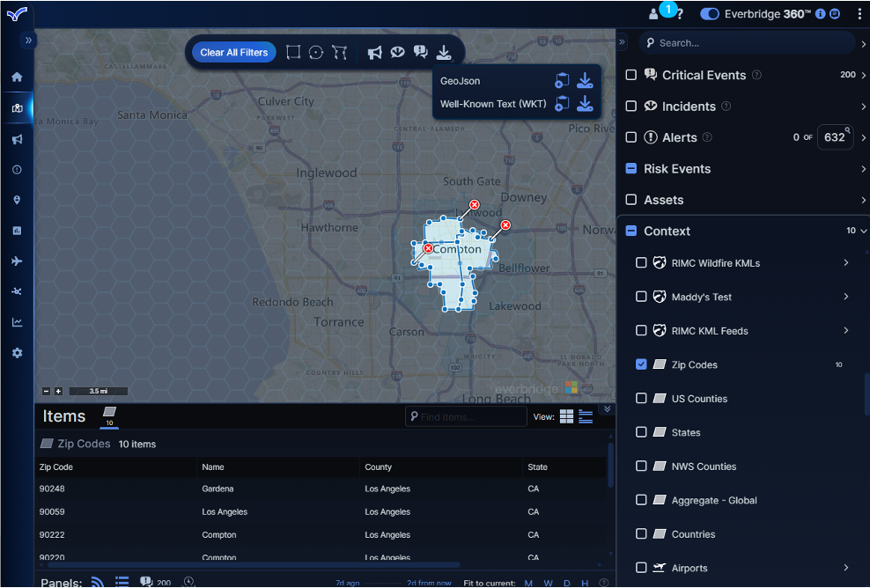
Task: Enable the US Counties layer checkbox
Action: click(x=641, y=399)
